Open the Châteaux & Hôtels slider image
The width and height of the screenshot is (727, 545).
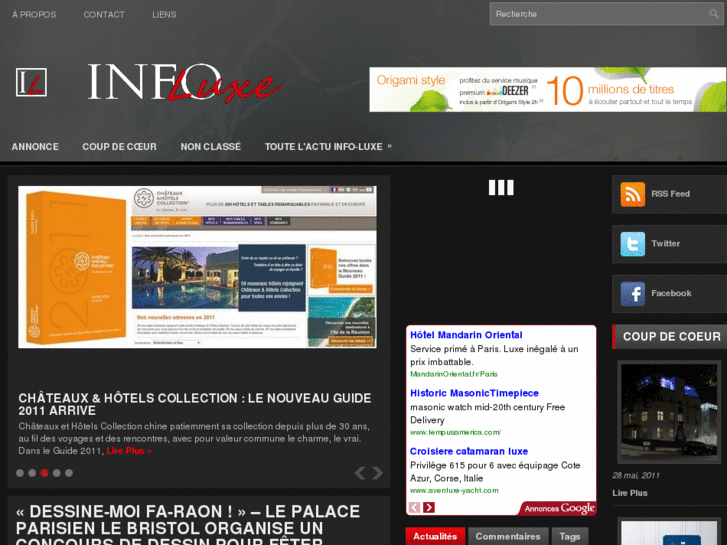(198, 267)
